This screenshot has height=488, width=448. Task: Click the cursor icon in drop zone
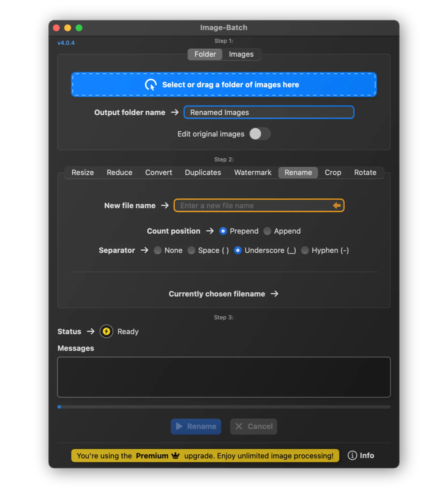[x=151, y=85]
